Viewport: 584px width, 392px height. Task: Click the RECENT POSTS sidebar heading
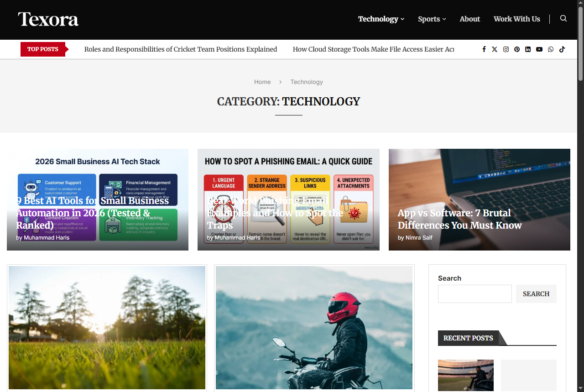468,338
